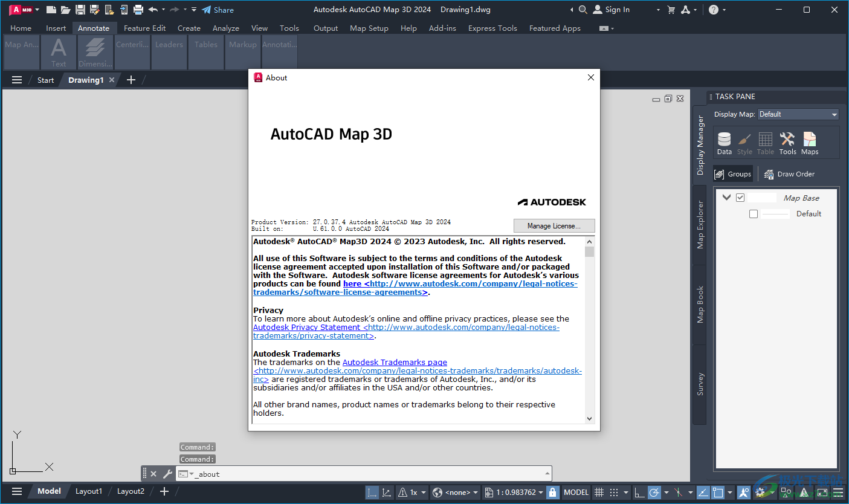Viewport: 849px width, 504px height.
Task: Toggle ortho mode in status bar
Action: coord(639,492)
